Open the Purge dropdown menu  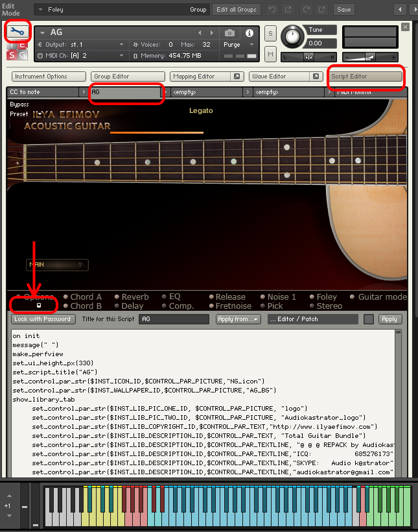(x=251, y=45)
